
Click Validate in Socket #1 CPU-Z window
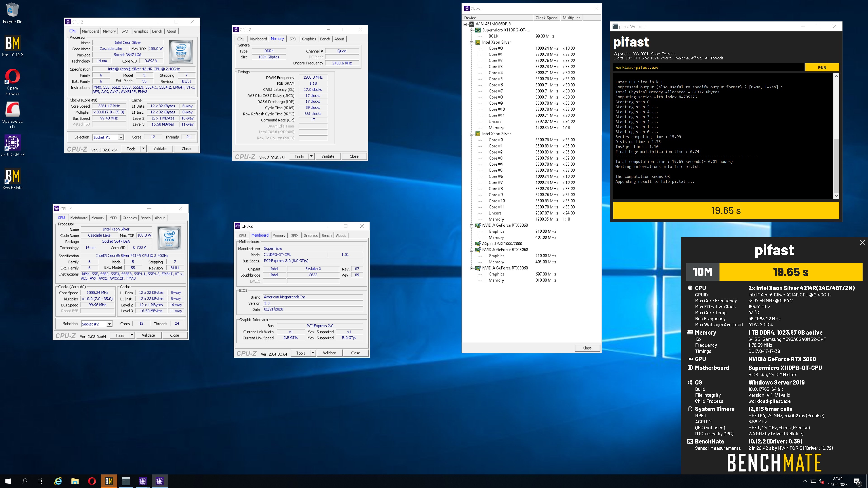coord(160,148)
